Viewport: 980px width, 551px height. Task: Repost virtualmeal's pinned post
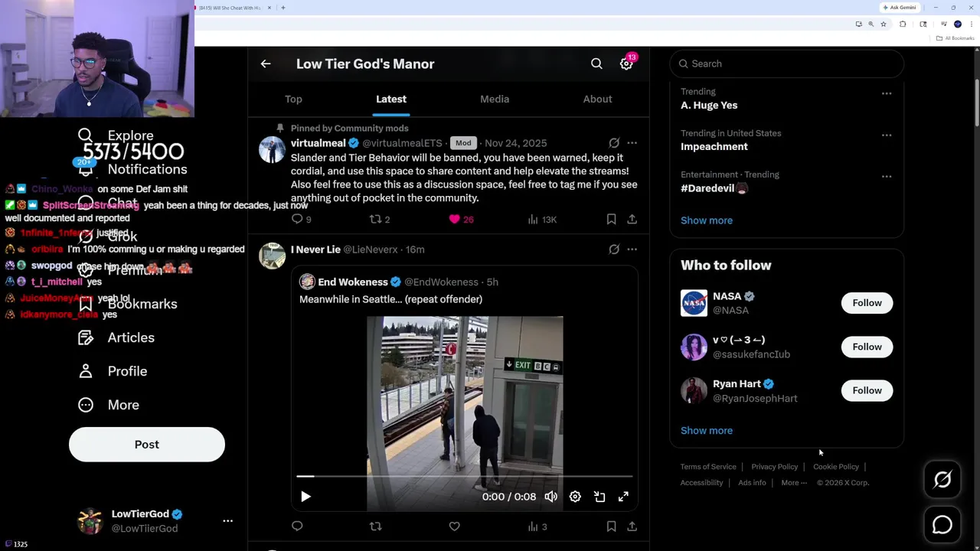coord(375,220)
